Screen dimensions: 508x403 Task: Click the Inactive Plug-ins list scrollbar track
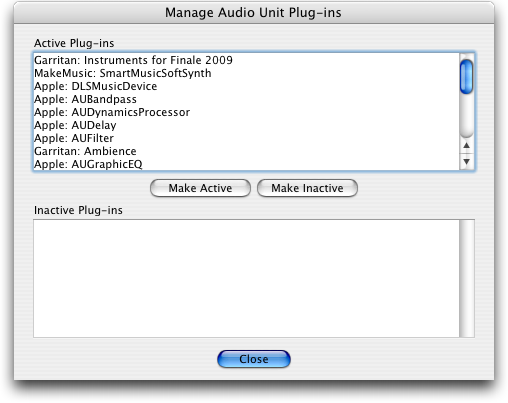click(467, 278)
